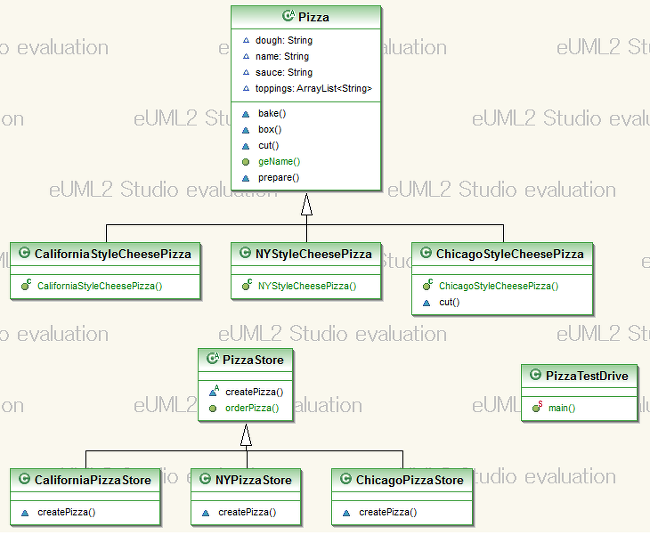
Task: Click the method icon in CaliforniaPizzaStore createPizza()
Action: [x=25, y=513]
